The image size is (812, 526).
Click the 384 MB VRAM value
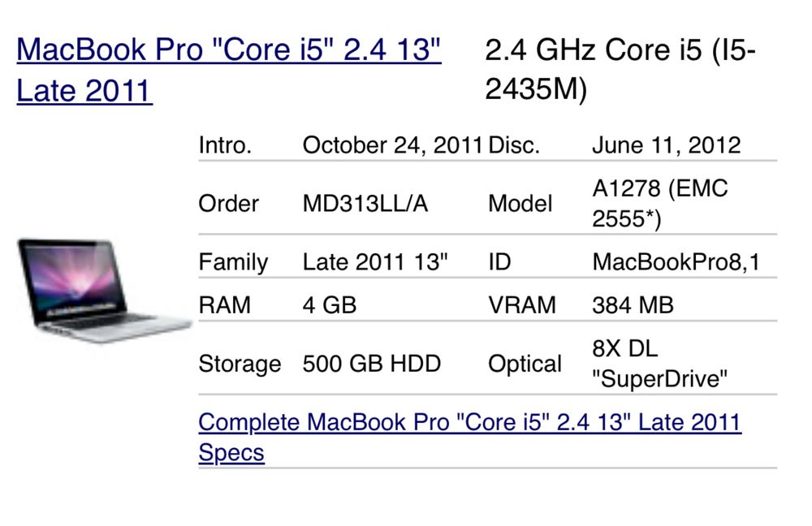tap(633, 305)
